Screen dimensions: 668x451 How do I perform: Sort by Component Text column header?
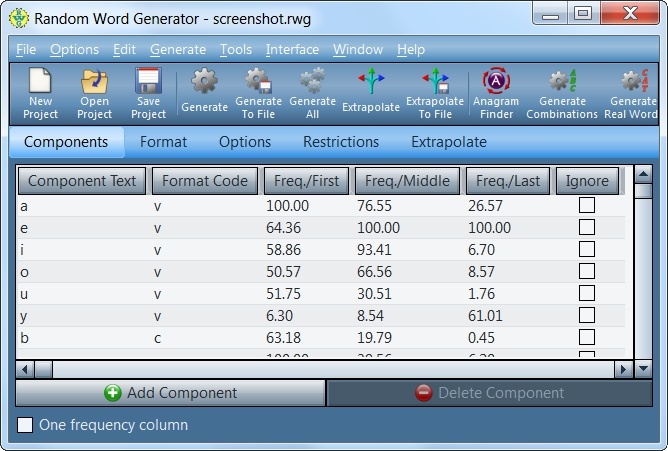(x=82, y=181)
